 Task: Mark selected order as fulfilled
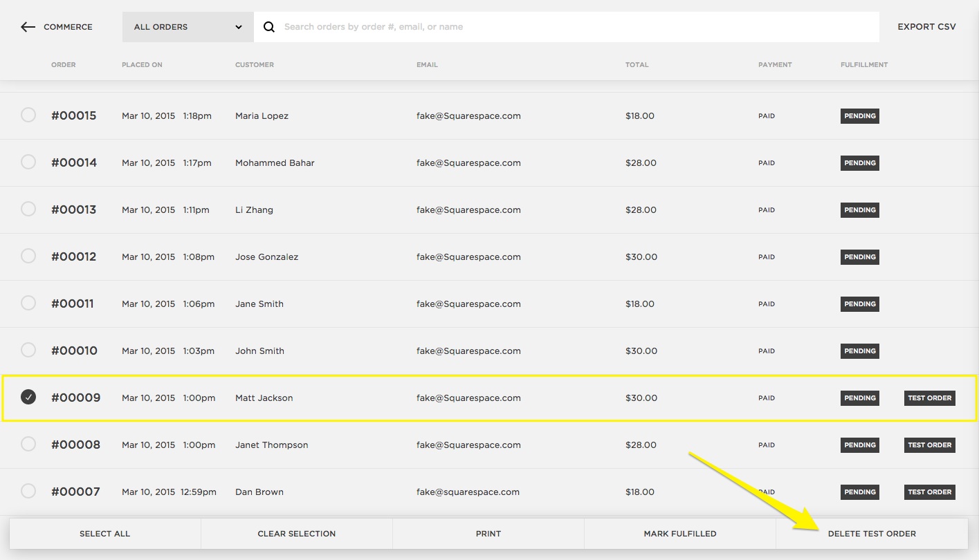[680, 534]
